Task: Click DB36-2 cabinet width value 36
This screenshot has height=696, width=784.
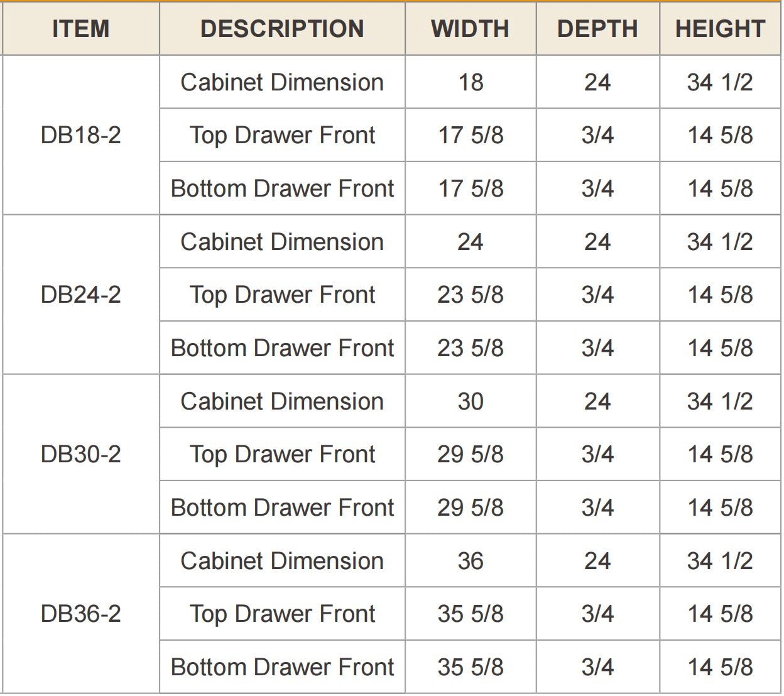Action: 471,561
